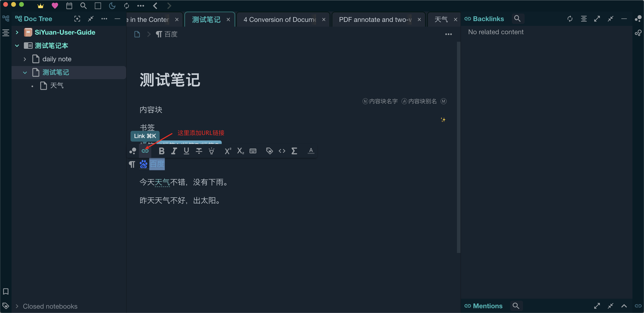Toggle italic formatting
This screenshot has height=313, width=644.
(x=174, y=151)
